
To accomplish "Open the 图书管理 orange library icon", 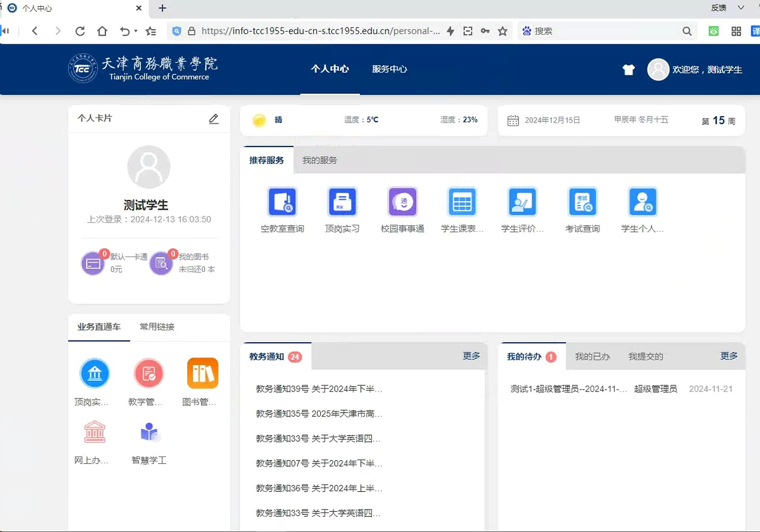I will pos(203,373).
